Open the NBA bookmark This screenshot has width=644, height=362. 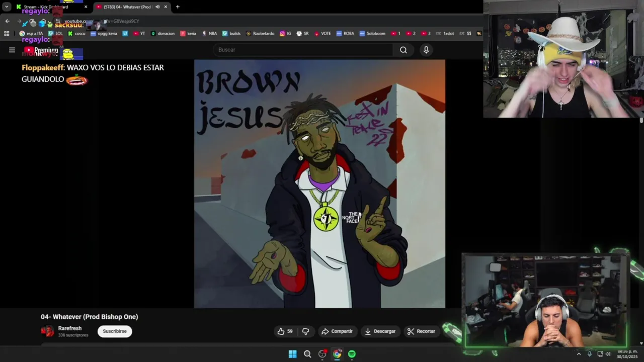[209, 34]
